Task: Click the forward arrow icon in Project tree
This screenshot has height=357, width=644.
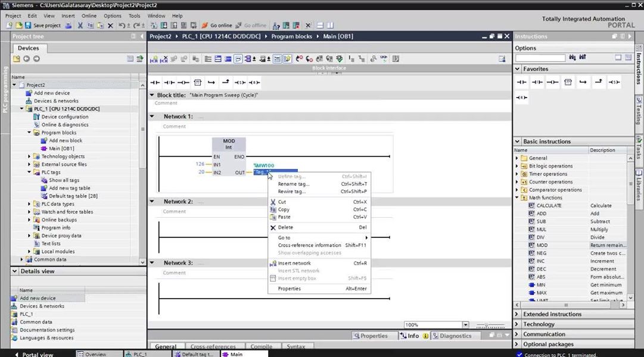Action: 36,59
